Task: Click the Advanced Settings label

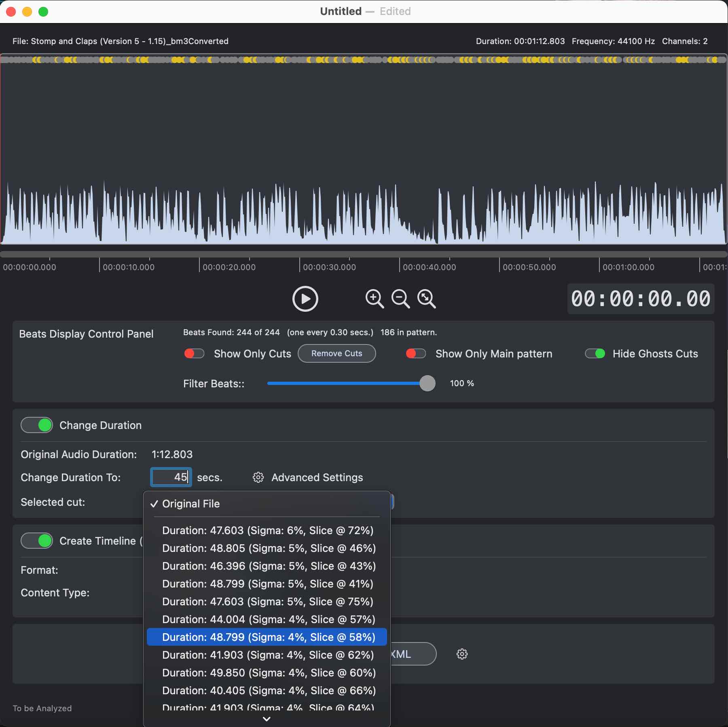Action: coord(317,478)
